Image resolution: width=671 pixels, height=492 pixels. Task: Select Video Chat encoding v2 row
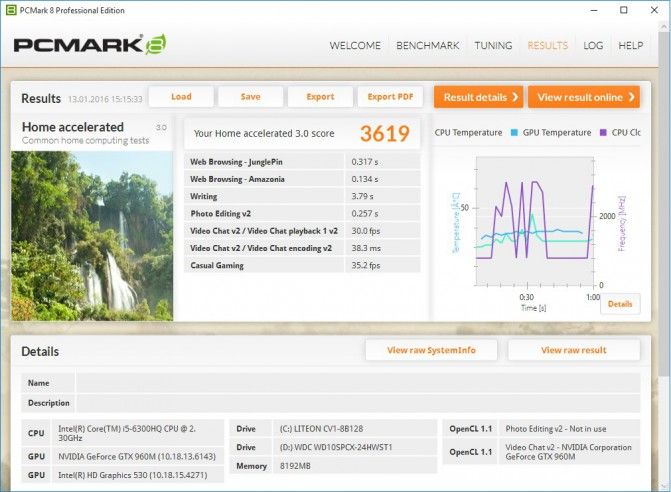click(x=302, y=248)
